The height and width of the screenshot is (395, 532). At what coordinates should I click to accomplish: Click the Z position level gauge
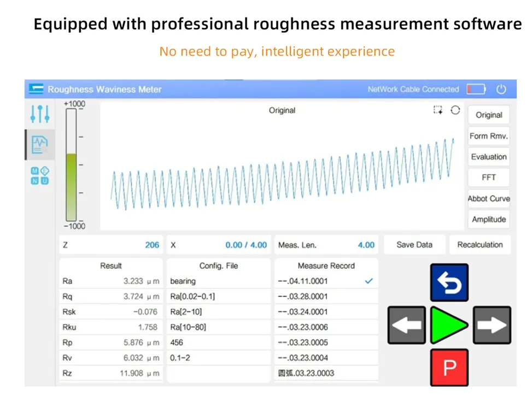(x=71, y=165)
